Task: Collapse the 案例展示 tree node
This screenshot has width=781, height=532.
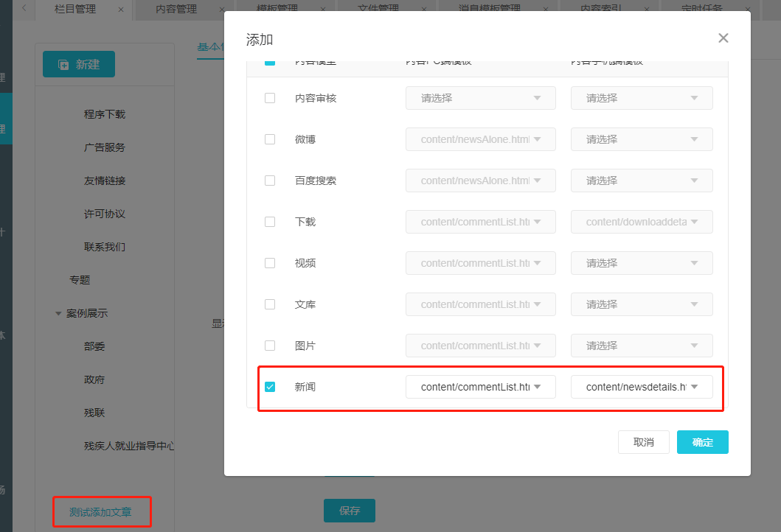Action: (x=58, y=314)
